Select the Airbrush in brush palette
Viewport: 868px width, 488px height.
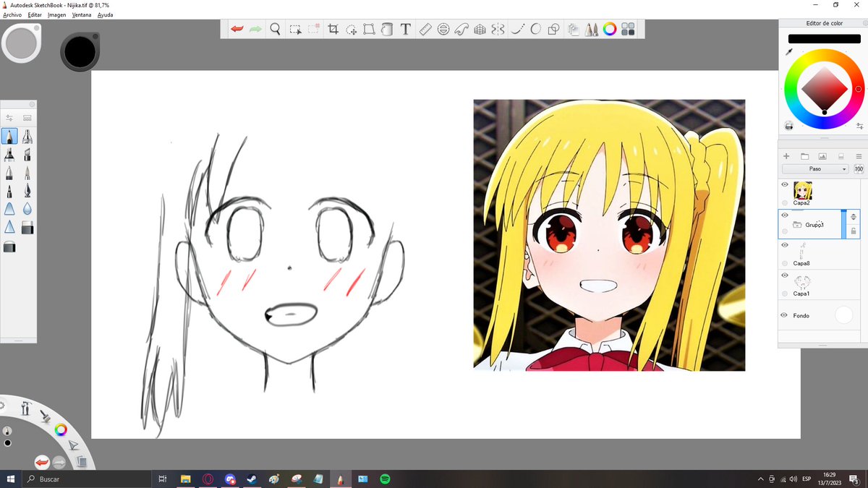click(x=27, y=137)
